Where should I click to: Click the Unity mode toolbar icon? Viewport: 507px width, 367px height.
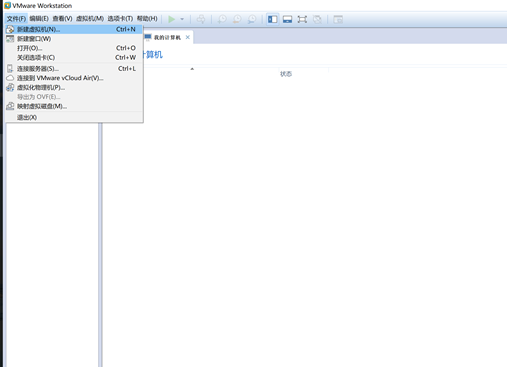pyautogui.click(x=317, y=19)
